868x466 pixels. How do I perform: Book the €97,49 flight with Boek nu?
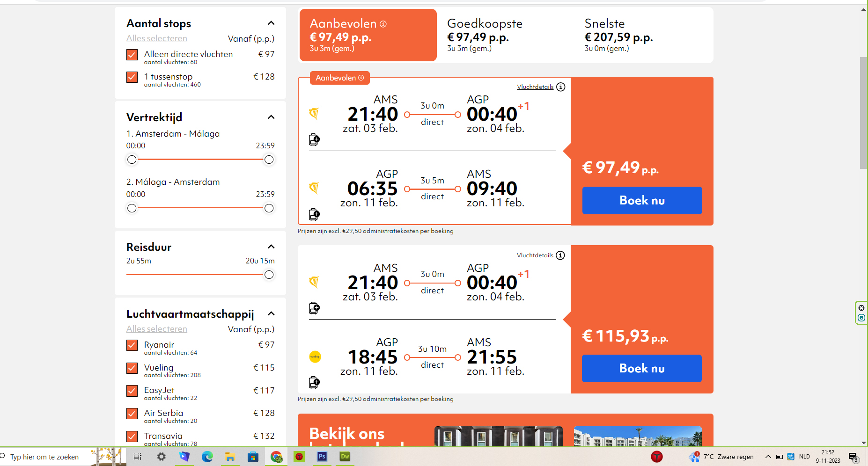642,200
